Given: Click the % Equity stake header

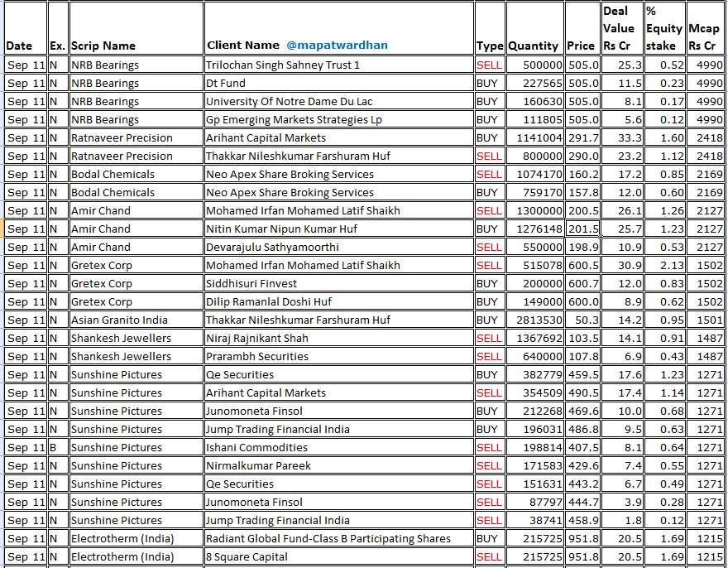Looking at the screenshot, I should pyautogui.click(x=664, y=28).
